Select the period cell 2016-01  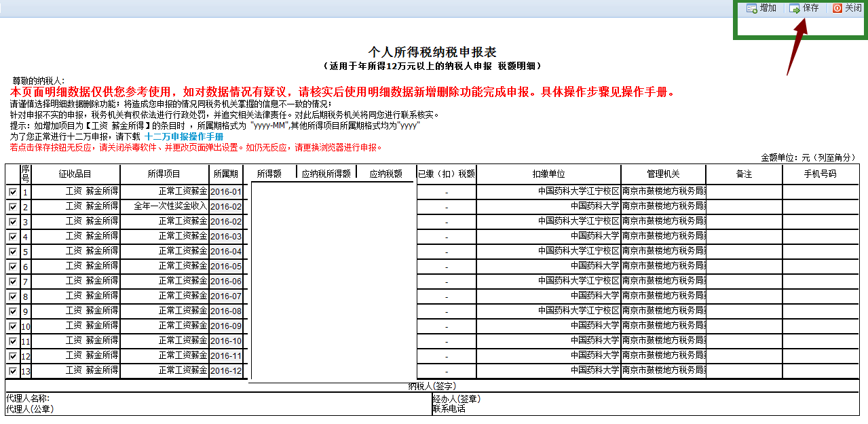tap(226, 191)
